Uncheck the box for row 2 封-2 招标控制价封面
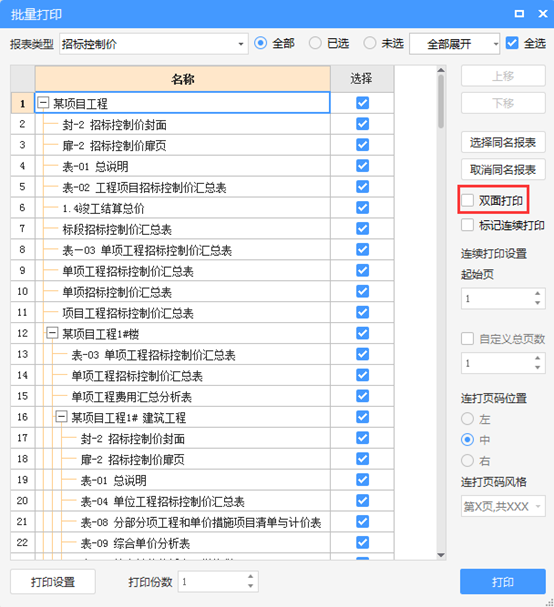 point(362,124)
